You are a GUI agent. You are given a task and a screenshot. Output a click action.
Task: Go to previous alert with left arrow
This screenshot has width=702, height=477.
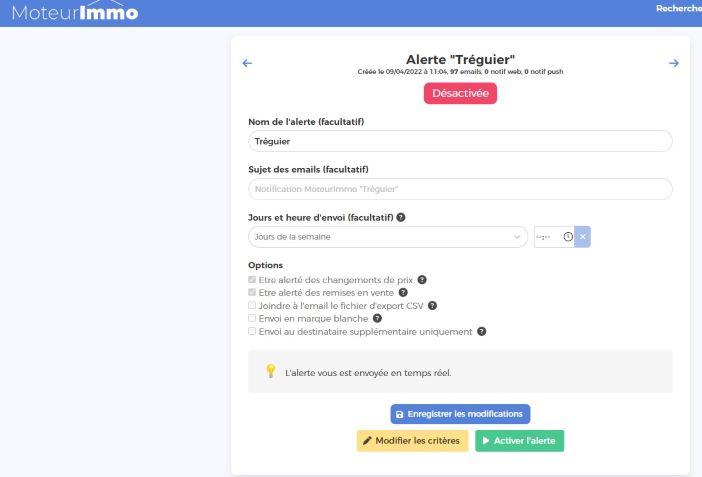pos(248,64)
